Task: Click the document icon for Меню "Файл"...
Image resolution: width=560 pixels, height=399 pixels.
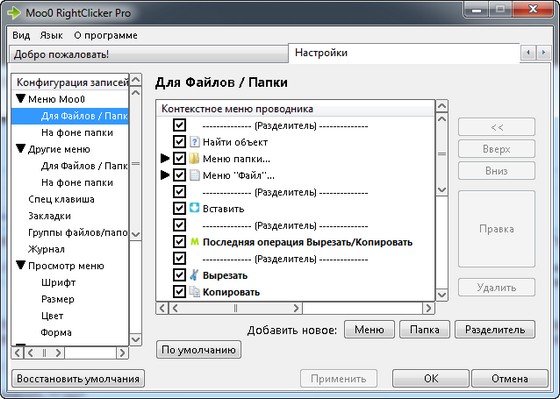Action: 194,175
